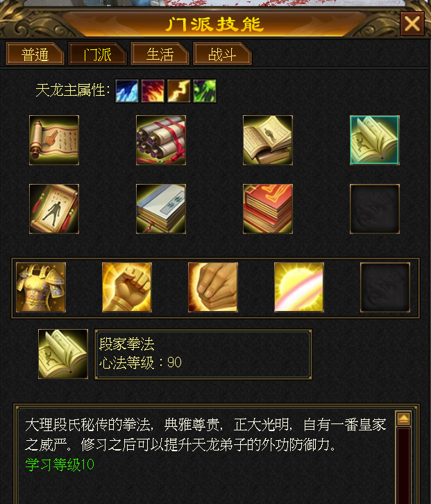Open the 战斗 tab
The height and width of the screenshot is (504, 431).
coord(222,54)
